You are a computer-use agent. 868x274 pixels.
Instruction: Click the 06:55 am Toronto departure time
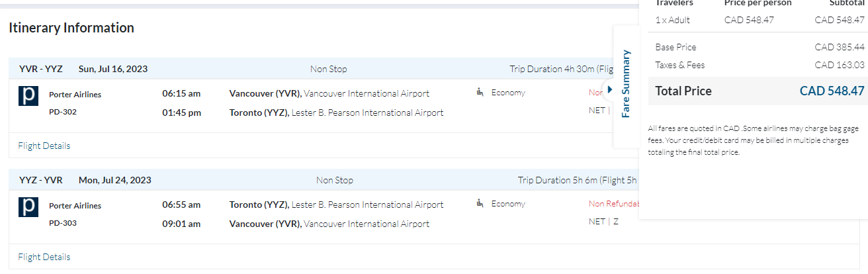coord(181,205)
